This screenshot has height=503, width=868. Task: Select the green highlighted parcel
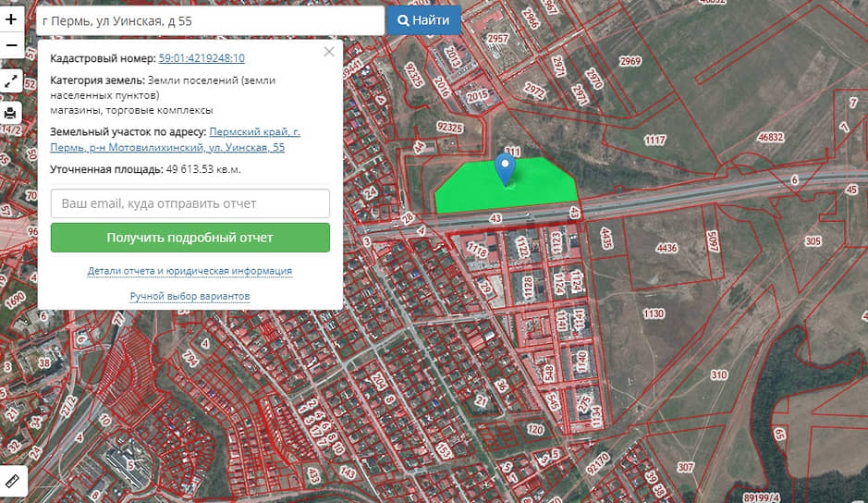point(536,190)
